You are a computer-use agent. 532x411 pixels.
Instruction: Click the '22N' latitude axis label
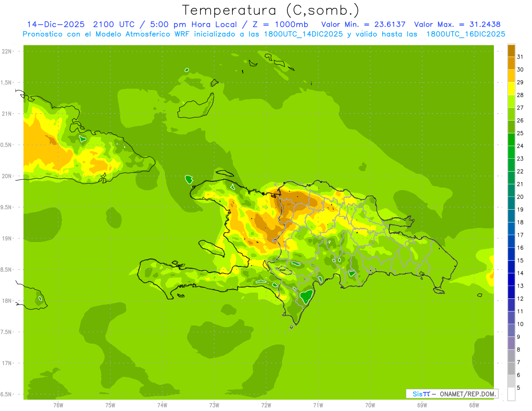[7, 51]
